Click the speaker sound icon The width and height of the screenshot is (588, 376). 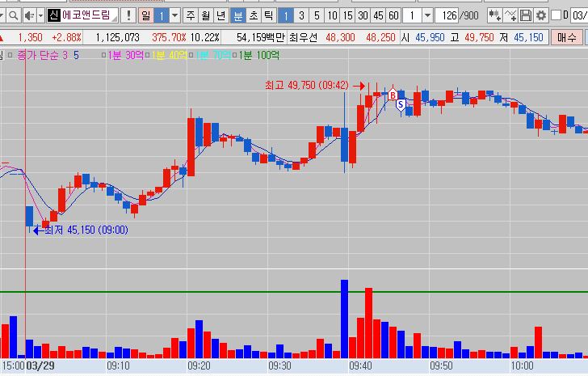(29, 15)
